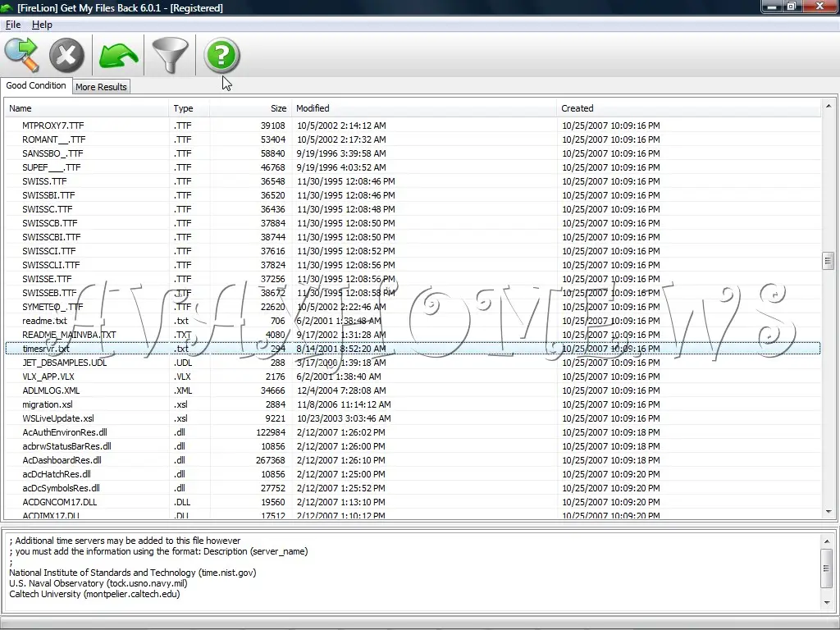Select the file SWISSE.TTF
The height and width of the screenshot is (630, 840).
tap(47, 279)
